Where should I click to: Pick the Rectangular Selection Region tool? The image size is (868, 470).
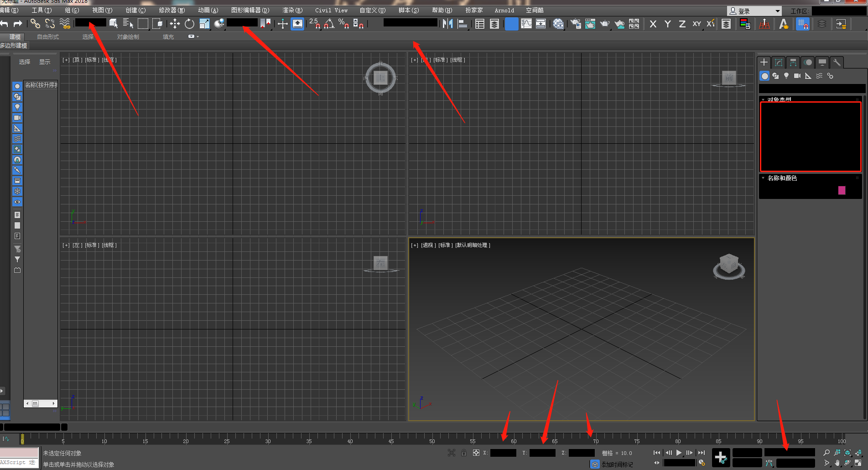click(143, 24)
